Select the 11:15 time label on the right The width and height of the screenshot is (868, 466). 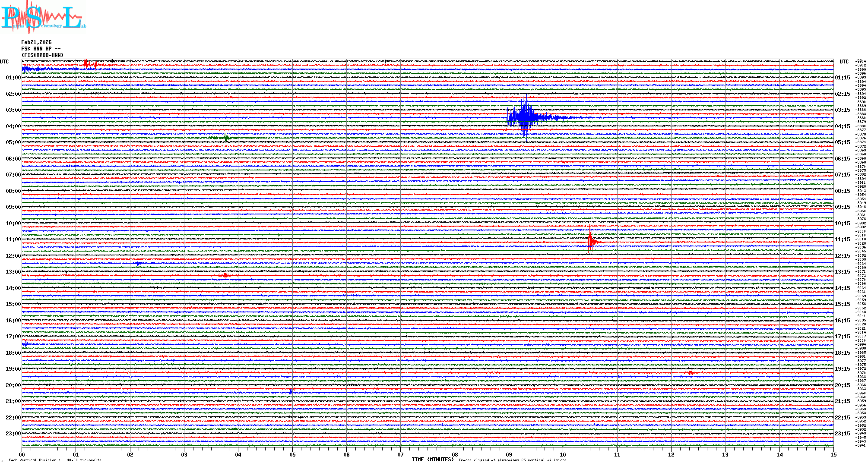click(842, 239)
